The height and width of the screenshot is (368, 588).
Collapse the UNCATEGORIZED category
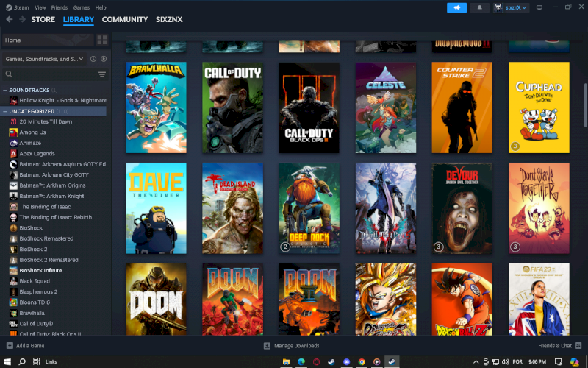coord(5,112)
